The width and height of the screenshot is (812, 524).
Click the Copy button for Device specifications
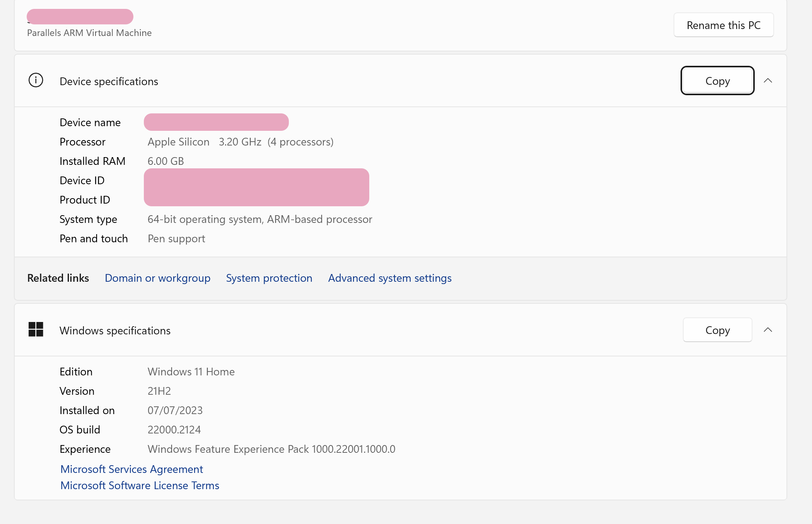pos(717,81)
